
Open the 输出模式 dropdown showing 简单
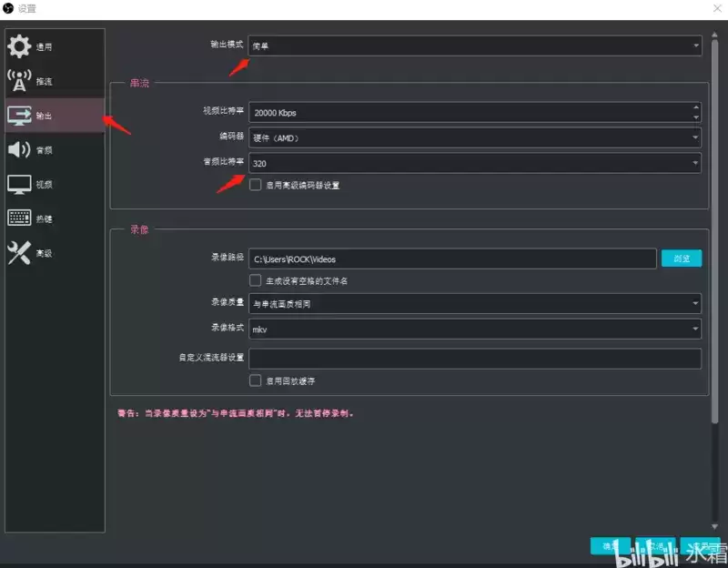(474, 46)
